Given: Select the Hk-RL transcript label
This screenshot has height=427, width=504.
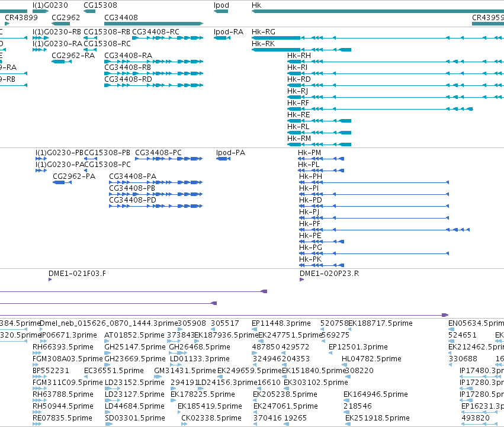Looking at the screenshot, I should (x=298, y=127).
